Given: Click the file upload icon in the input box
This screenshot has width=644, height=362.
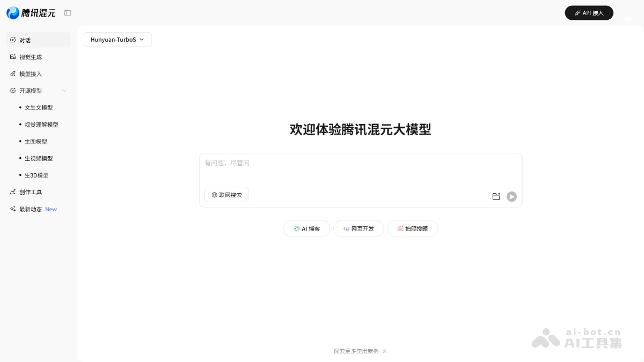Looking at the screenshot, I should point(496,196).
